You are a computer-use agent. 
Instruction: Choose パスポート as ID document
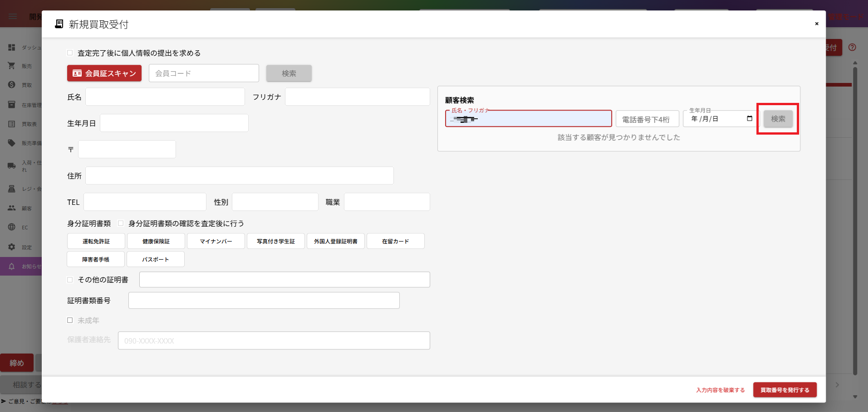(x=156, y=259)
